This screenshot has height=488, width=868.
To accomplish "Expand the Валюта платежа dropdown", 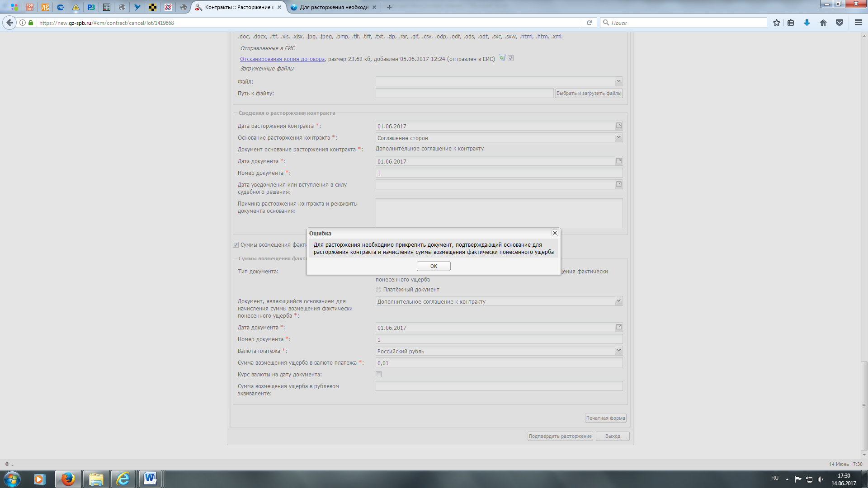I will click(x=618, y=351).
